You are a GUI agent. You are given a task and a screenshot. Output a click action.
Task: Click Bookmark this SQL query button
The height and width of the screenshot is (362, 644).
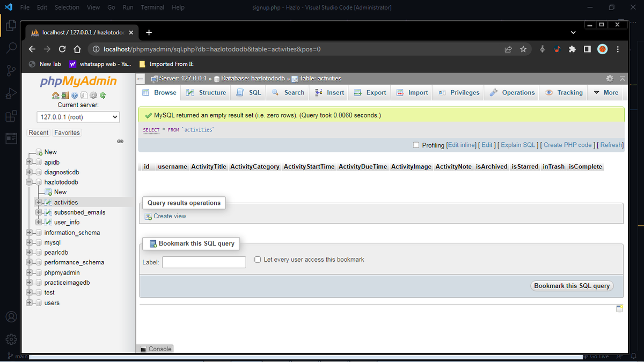click(x=572, y=286)
